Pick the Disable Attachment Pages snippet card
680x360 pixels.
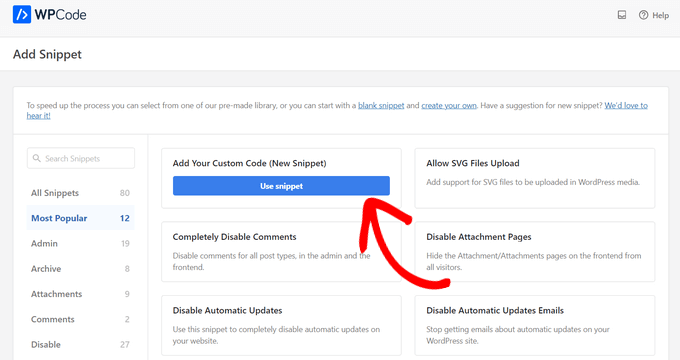coord(535,252)
